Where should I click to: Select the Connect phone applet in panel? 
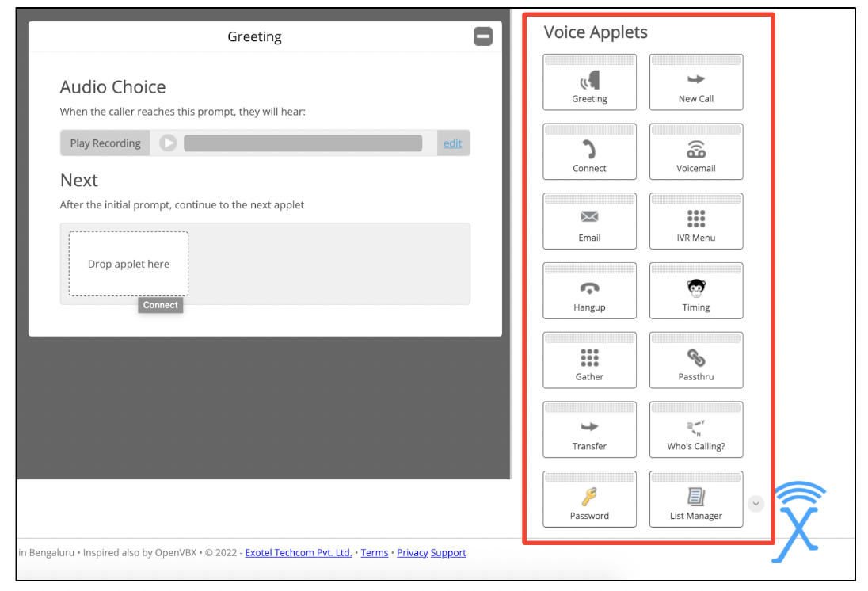point(589,152)
